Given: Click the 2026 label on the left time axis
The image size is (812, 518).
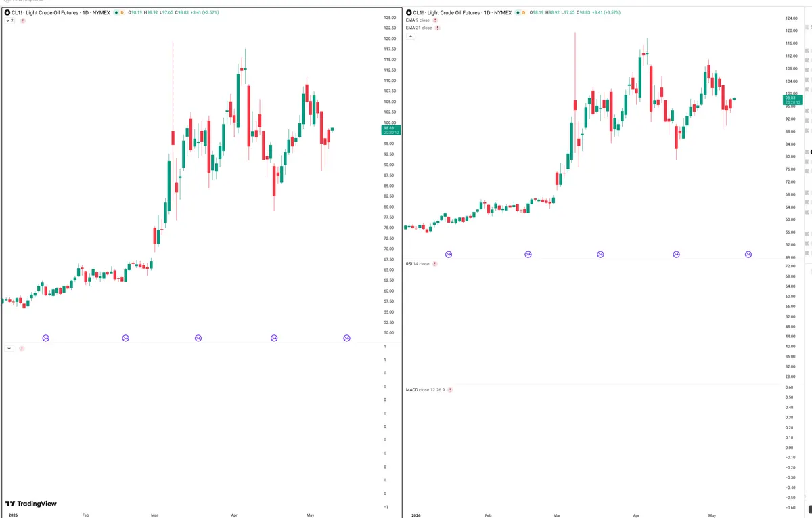Looking at the screenshot, I should coord(12,515).
